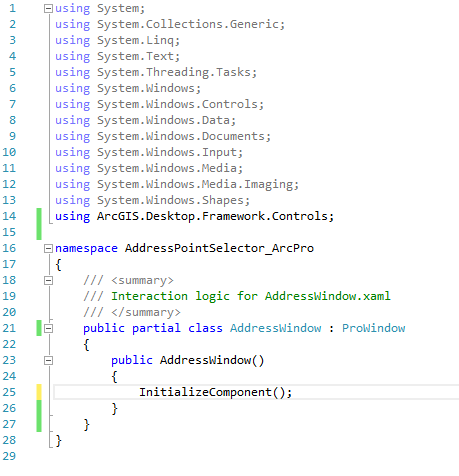Click 'ProWindow' base class name
The height and width of the screenshot is (476, 459).
click(x=374, y=328)
